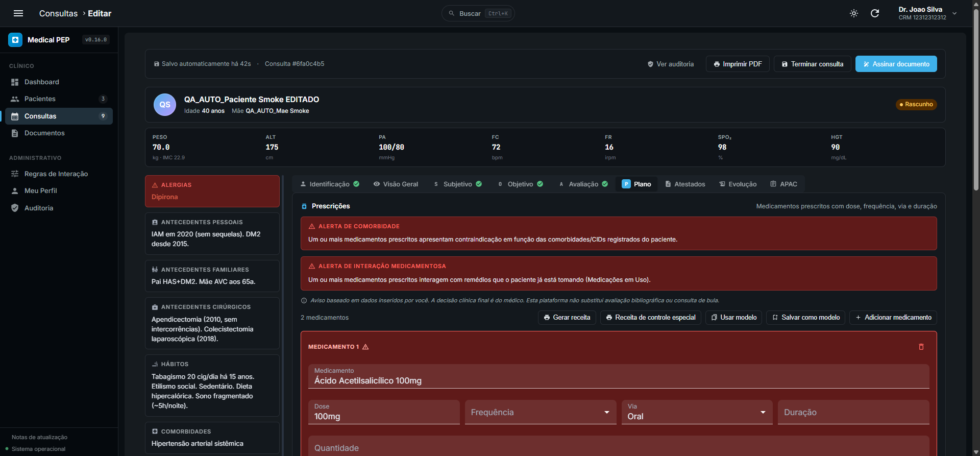Screen dimensions: 980x456
Task: Switch to the Atestados tab
Action: coord(685,184)
